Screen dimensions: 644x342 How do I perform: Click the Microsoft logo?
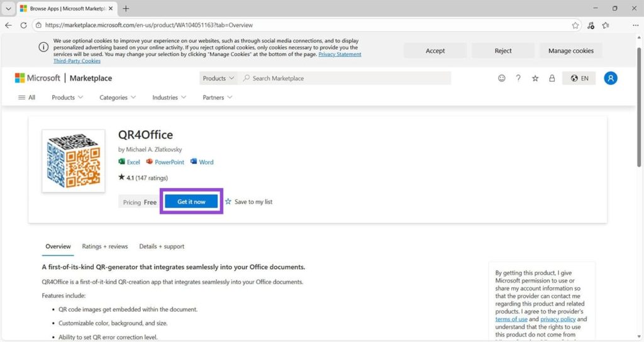click(37, 78)
